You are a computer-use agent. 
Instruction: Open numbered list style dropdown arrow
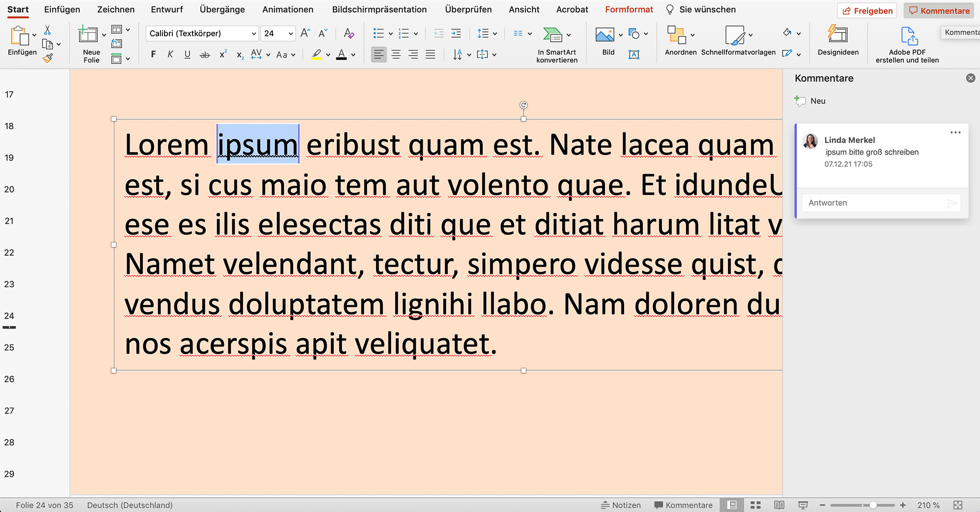416,34
